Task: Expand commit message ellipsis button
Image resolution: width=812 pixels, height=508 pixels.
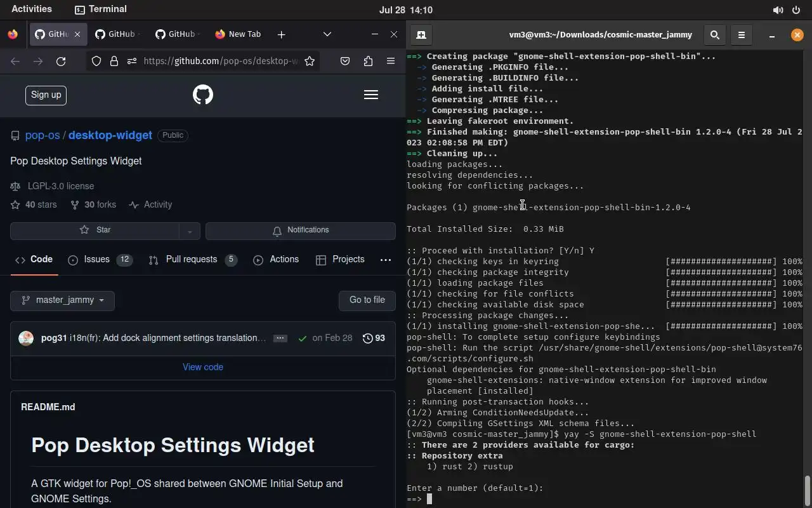Action: click(x=280, y=338)
